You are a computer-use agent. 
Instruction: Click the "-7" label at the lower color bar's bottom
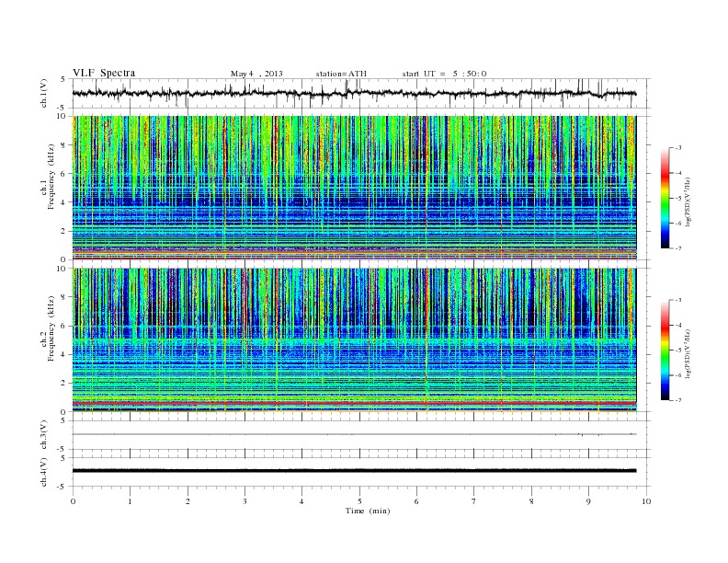(x=677, y=400)
